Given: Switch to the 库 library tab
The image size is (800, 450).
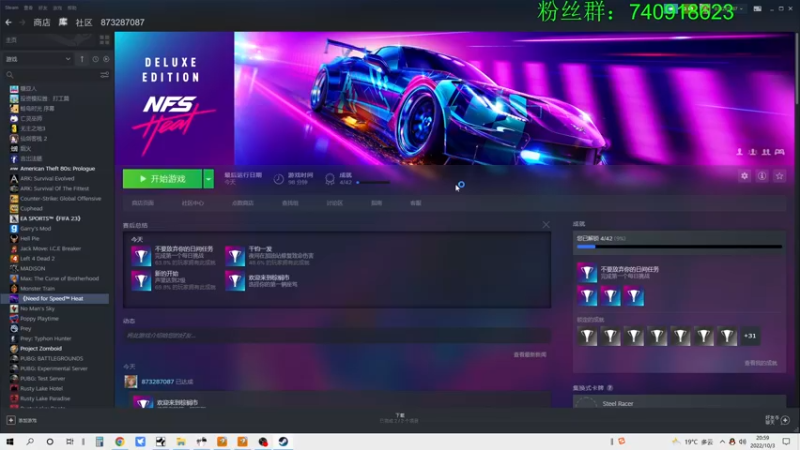Looking at the screenshot, I should click(63, 22).
